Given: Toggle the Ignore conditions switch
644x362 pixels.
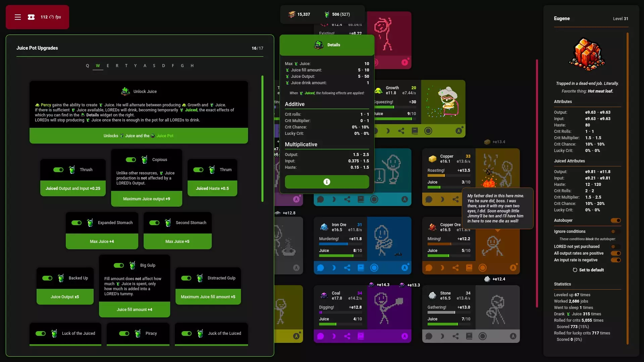Looking at the screenshot, I should coord(615,231).
